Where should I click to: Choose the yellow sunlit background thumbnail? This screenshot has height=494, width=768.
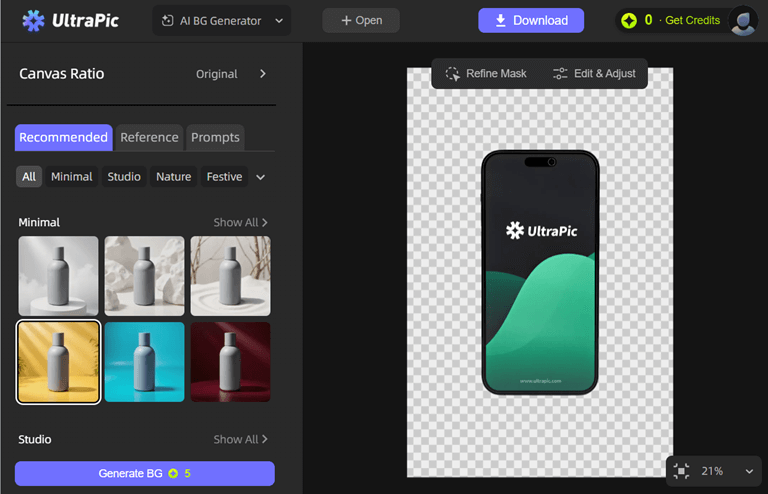pyautogui.click(x=58, y=362)
